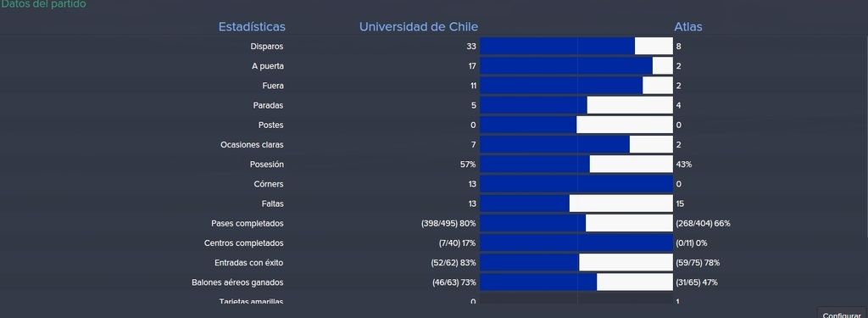Click the Entradas con éxito bar
This screenshot has height=318, width=868.
(576, 263)
